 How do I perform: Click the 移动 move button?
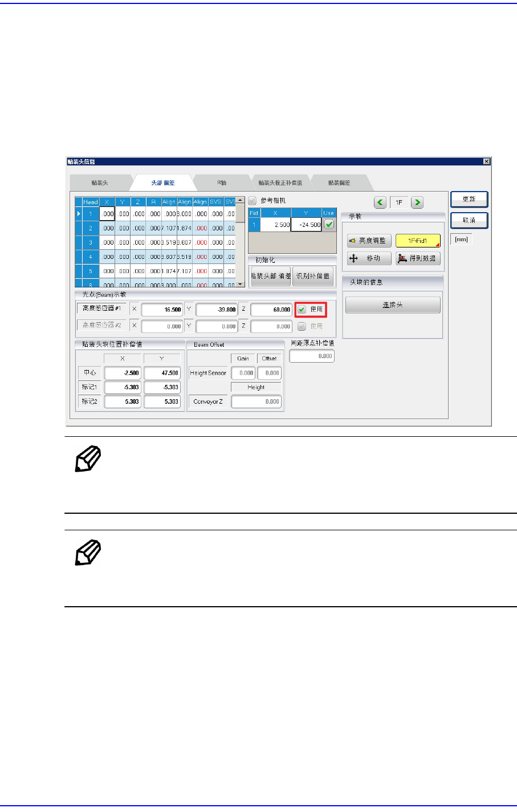(369, 258)
